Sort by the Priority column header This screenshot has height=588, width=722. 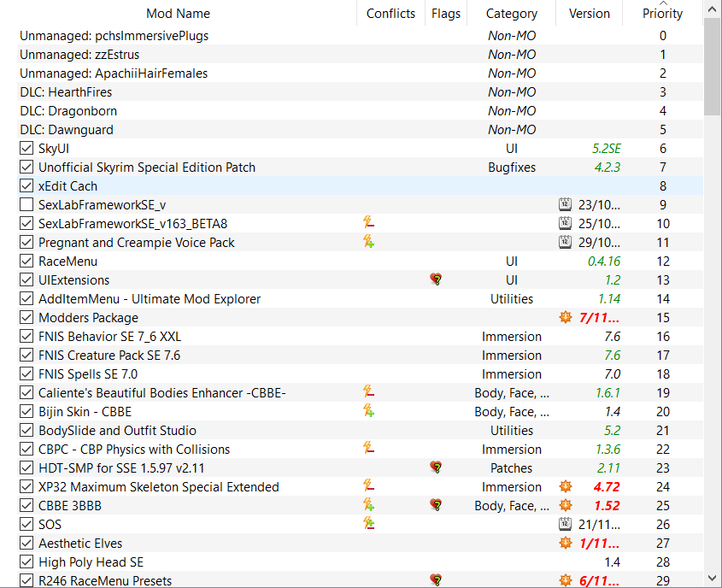tap(662, 14)
